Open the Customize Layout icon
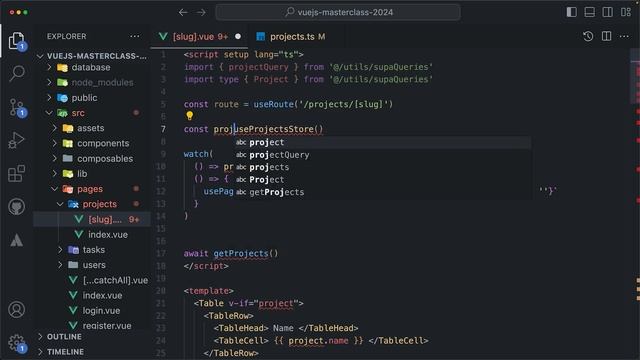 (626, 12)
